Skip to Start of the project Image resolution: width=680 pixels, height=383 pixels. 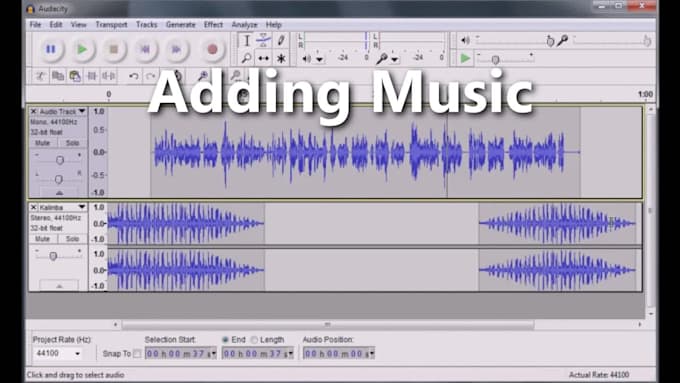pos(145,49)
